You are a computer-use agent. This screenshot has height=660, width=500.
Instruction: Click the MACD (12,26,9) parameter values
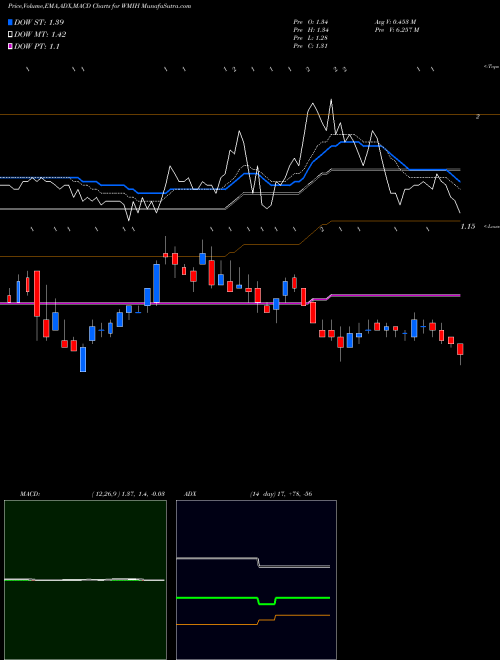coord(128,494)
